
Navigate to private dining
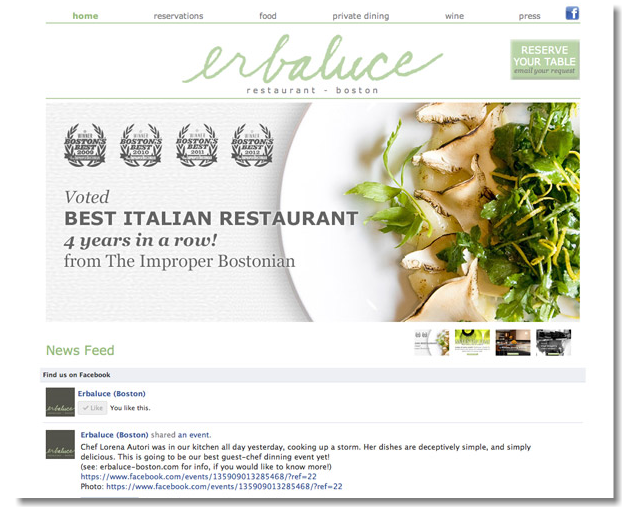point(361,16)
